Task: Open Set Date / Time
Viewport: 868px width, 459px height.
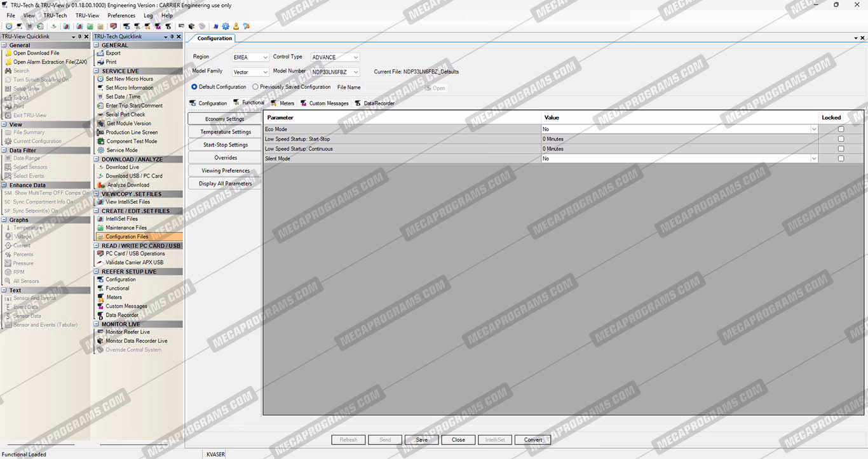Action: tap(123, 97)
